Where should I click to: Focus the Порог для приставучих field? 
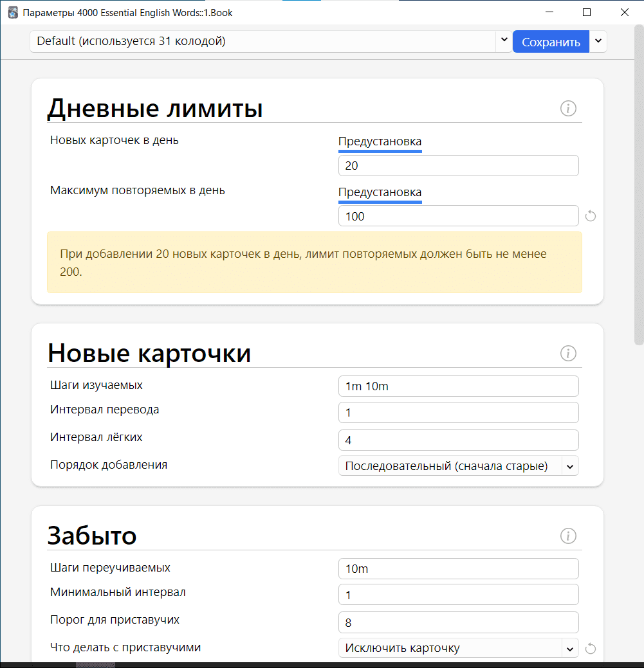click(458, 622)
